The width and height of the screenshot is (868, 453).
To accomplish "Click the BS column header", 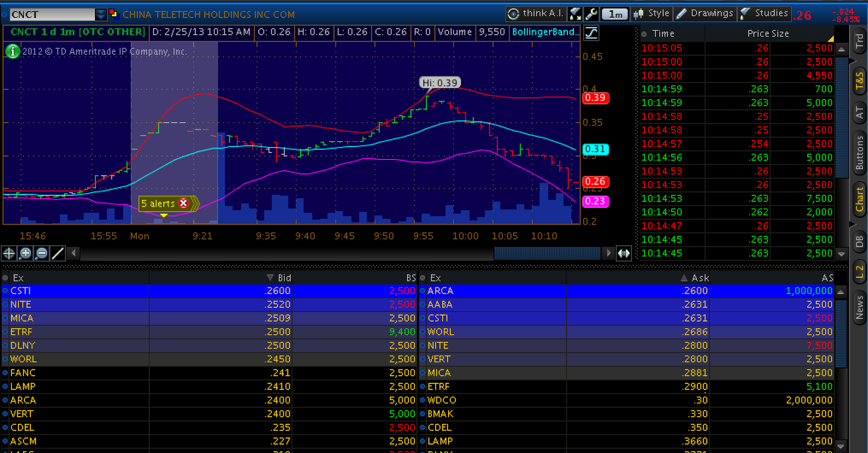I will tap(411, 278).
